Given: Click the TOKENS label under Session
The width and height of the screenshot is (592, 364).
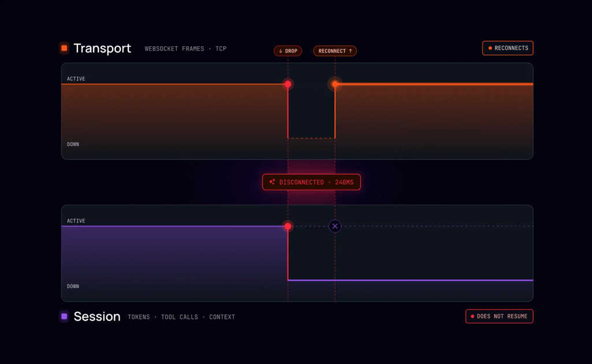Looking at the screenshot, I should pos(139,317).
